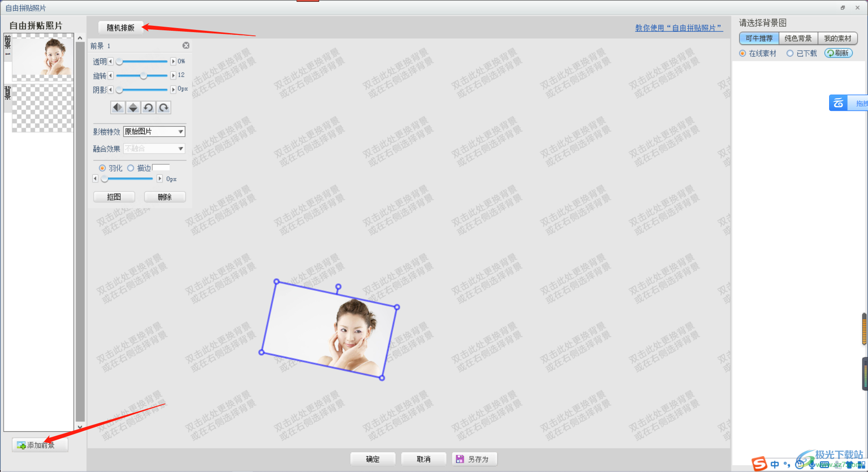Open the Sogou skin shirt icon
This screenshot has height=472, width=868.
click(849, 465)
